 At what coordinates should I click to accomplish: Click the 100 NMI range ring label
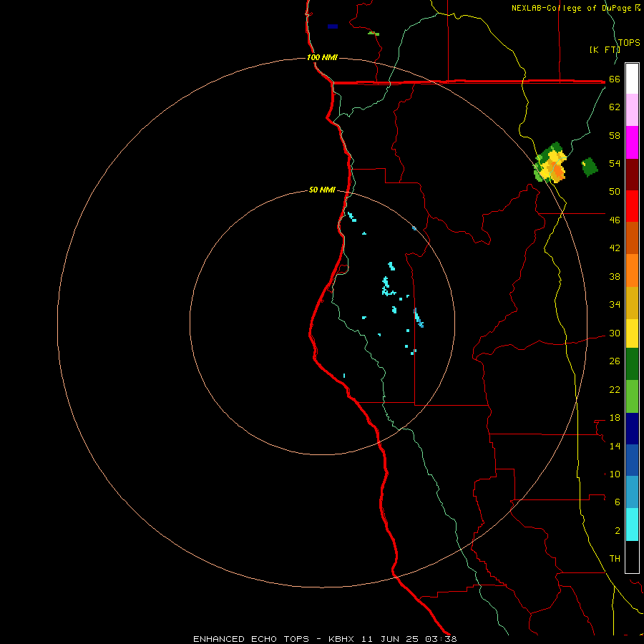[x=322, y=57]
